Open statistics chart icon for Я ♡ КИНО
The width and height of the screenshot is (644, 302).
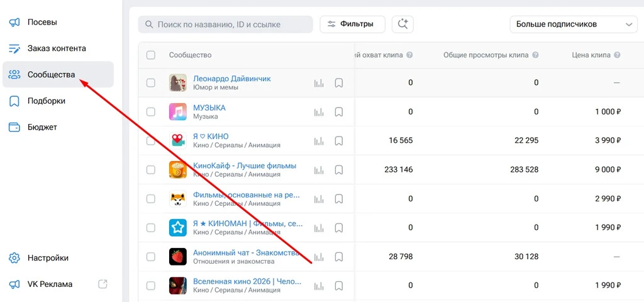319,141
